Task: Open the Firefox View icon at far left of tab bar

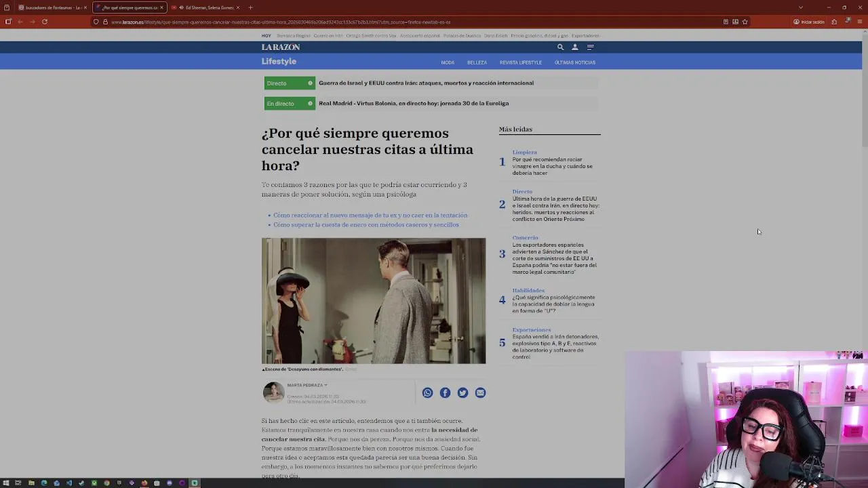Action: pyautogui.click(x=6, y=7)
